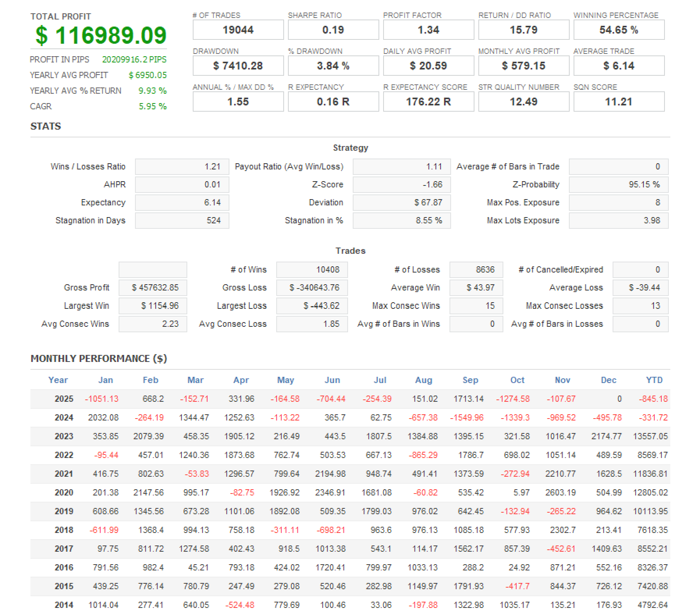Select the Avg Consec Loss field 1.85
The image size is (700, 613).
tap(312, 324)
